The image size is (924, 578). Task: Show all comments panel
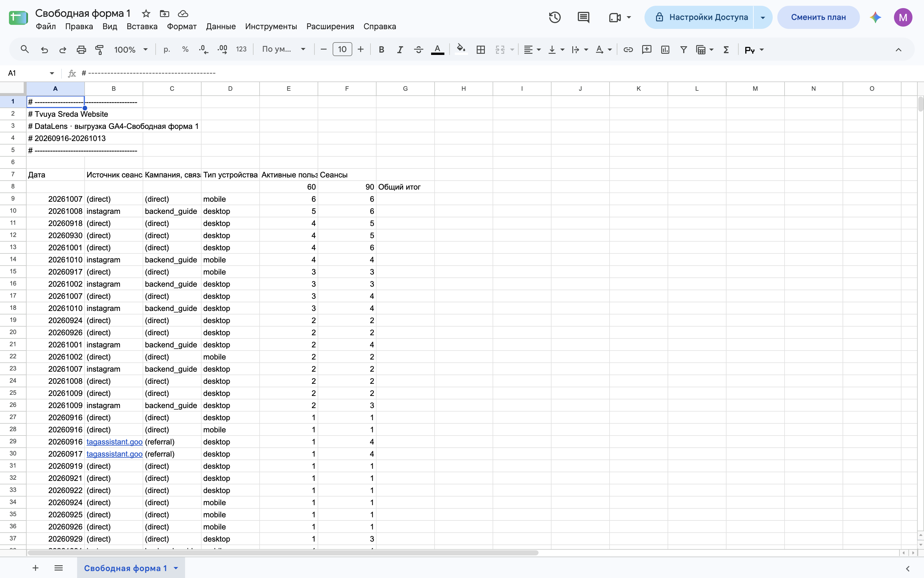[x=583, y=17]
